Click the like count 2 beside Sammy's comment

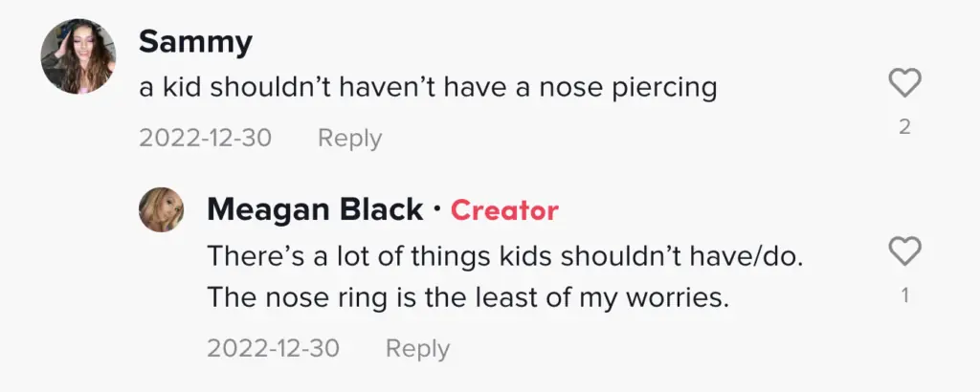pos(904,127)
